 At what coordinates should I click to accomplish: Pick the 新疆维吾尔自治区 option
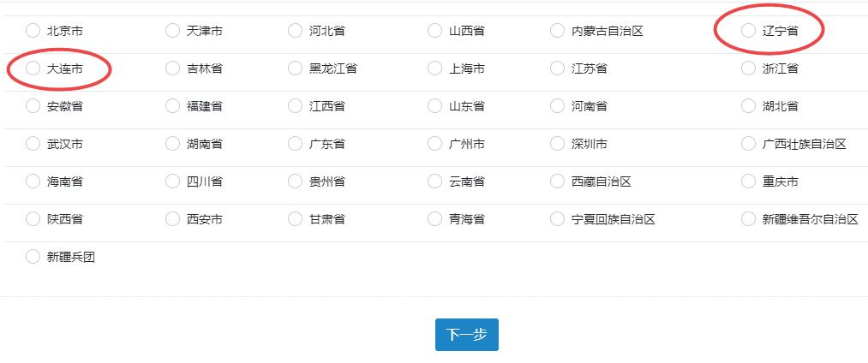pos(749,219)
